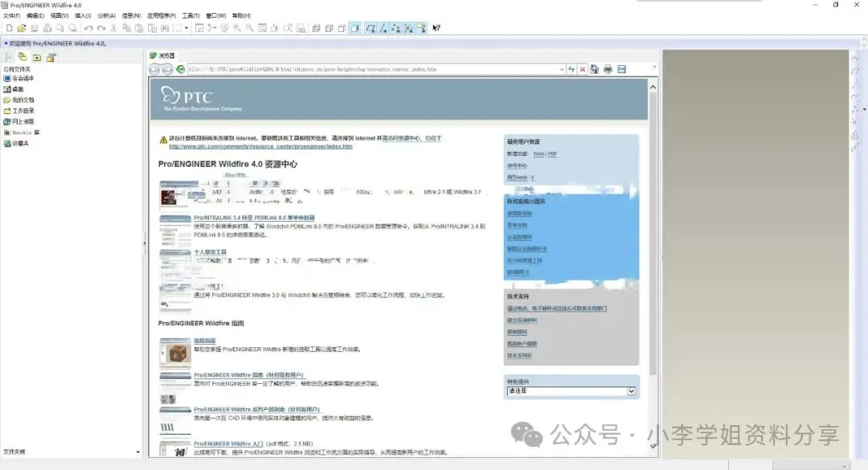The height and width of the screenshot is (470, 868).
Task: Click the green globe icon beside address bar
Action: [x=181, y=69]
